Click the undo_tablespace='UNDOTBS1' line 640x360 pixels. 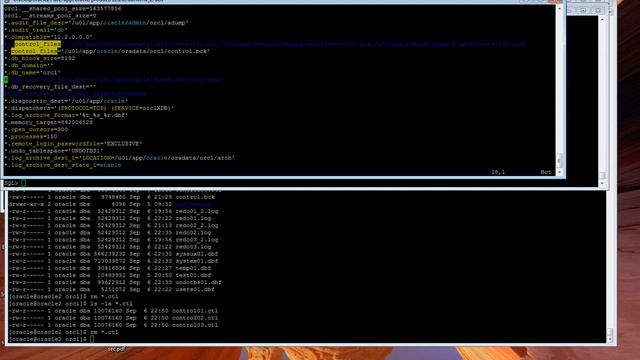(x=54, y=151)
